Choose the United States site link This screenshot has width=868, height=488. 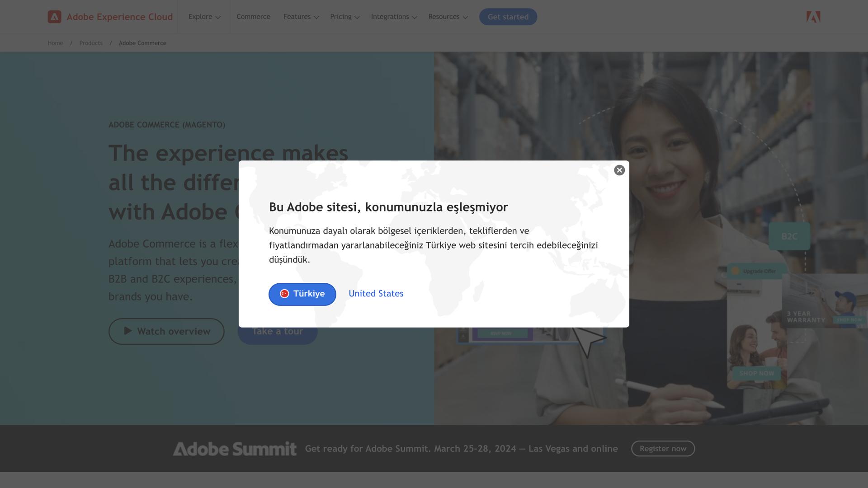coord(376,294)
